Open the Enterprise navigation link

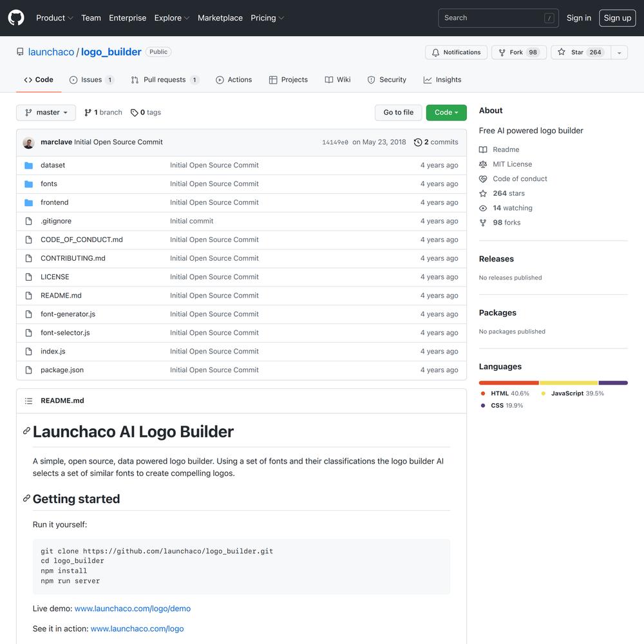click(128, 18)
